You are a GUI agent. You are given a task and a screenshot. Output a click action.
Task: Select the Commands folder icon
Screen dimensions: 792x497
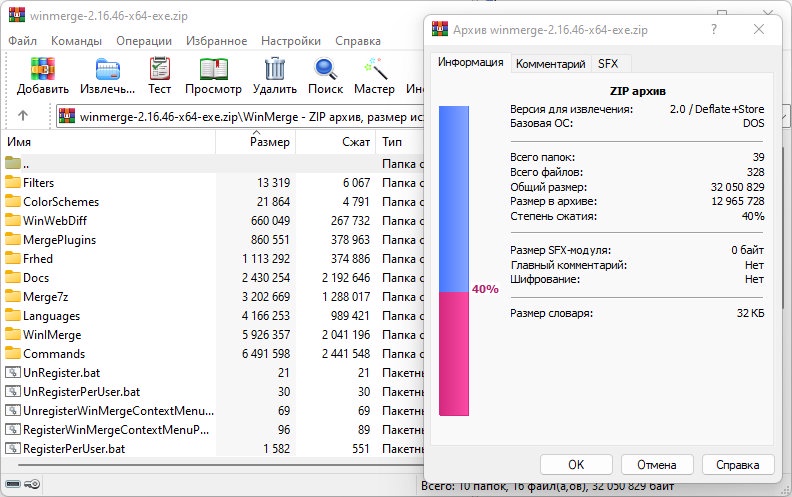[x=13, y=354]
